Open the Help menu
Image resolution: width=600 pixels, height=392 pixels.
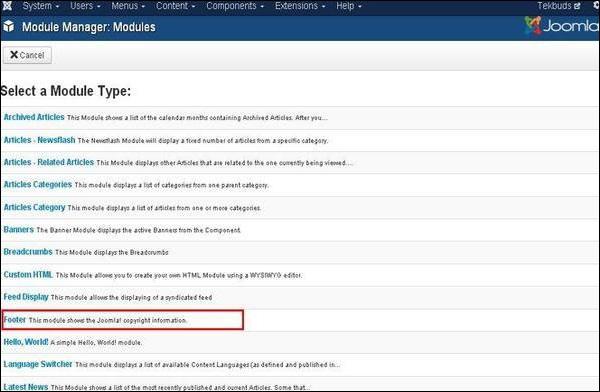coord(349,6)
